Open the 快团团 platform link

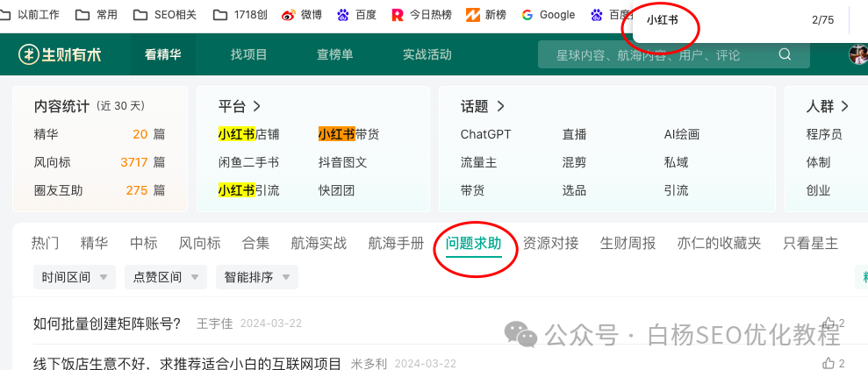click(336, 191)
